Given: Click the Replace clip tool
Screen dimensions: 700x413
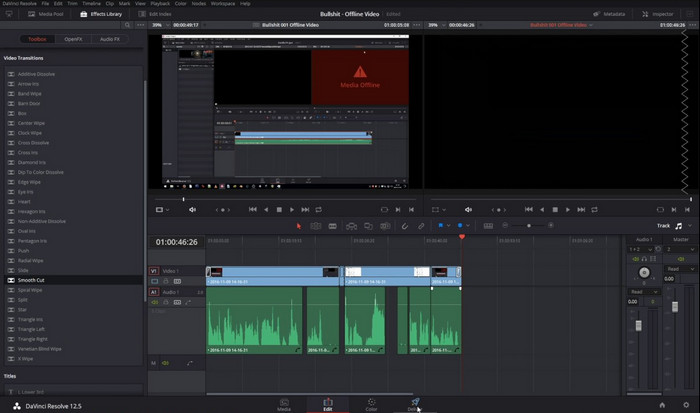Looking at the screenshot, I should pyautogui.click(x=385, y=226).
